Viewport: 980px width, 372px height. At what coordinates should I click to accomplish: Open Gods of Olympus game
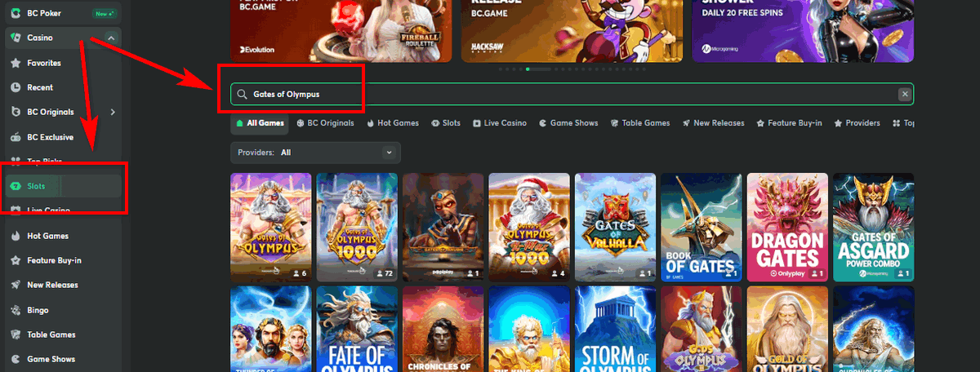click(702, 329)
